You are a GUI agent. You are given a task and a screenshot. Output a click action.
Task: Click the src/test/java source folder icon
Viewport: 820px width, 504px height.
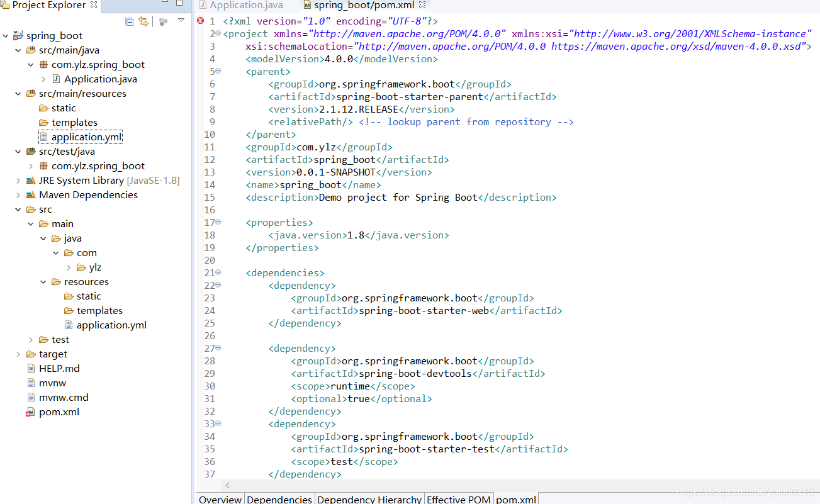tap(31, 152)
